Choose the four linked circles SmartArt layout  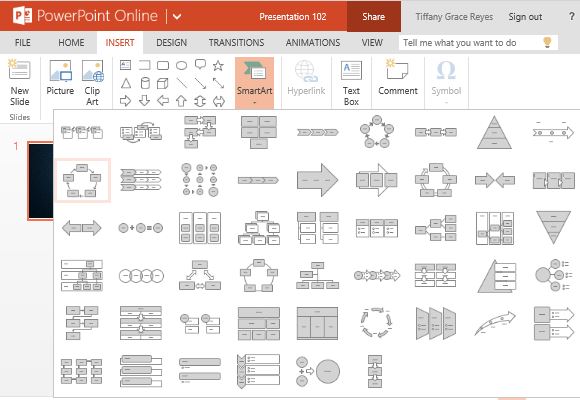pyautogui.click(x=141, y=276)
